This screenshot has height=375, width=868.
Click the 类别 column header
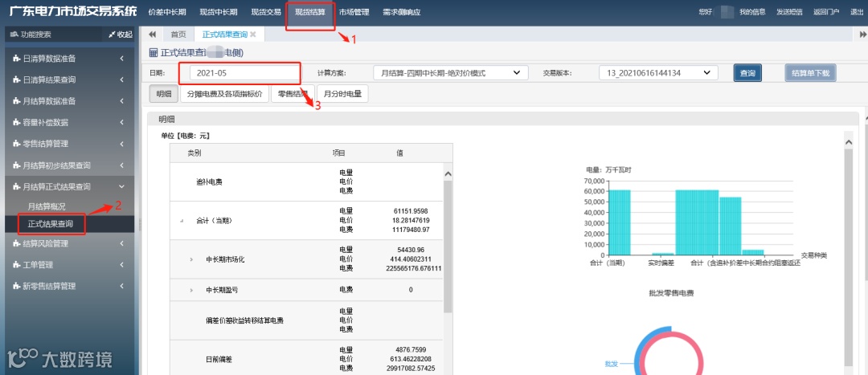(x=194, y=153)
